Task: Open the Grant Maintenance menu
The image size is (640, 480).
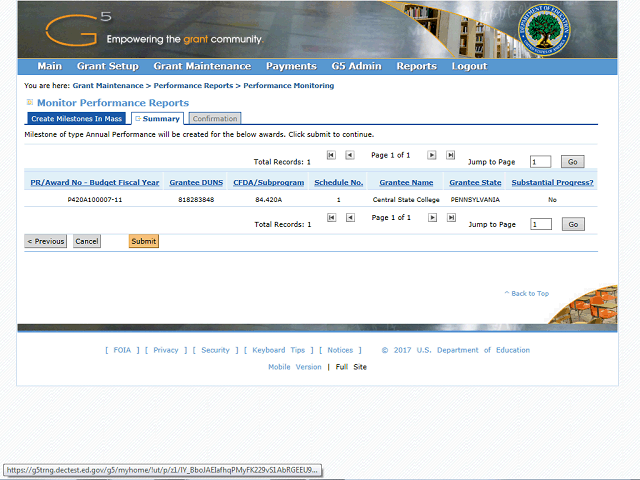Action: coord(202,66)
